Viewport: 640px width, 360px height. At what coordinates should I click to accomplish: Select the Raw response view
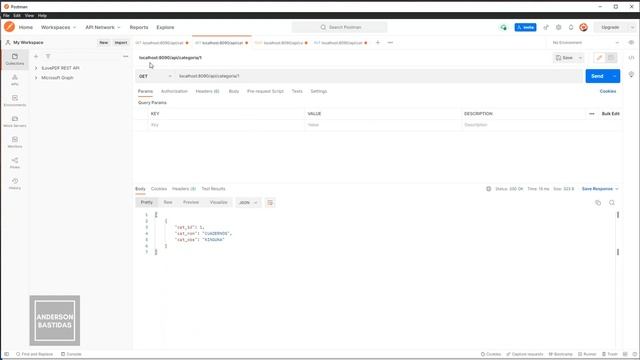click(x=168, y=202)
